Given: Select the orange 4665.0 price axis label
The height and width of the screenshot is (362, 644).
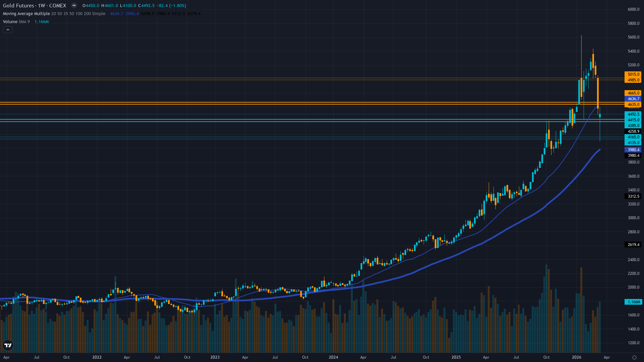Looking at the screenshot, I should point(633,93).
